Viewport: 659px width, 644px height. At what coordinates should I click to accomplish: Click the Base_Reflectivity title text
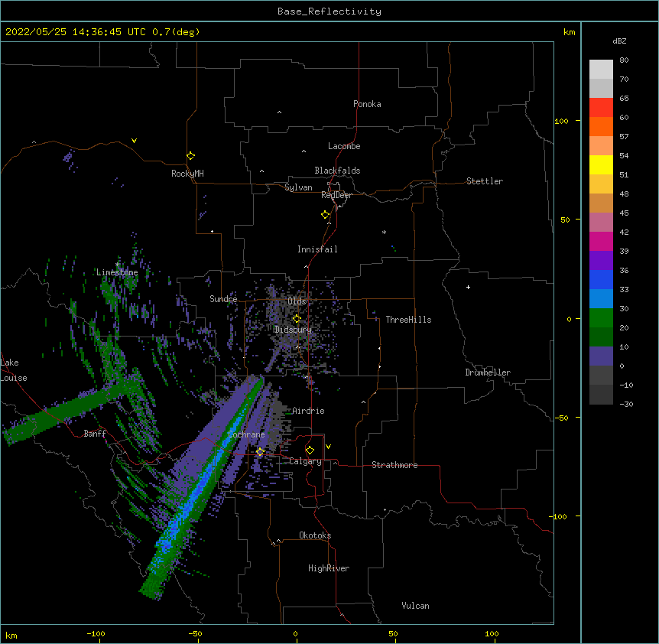click(x=329, y=11)
